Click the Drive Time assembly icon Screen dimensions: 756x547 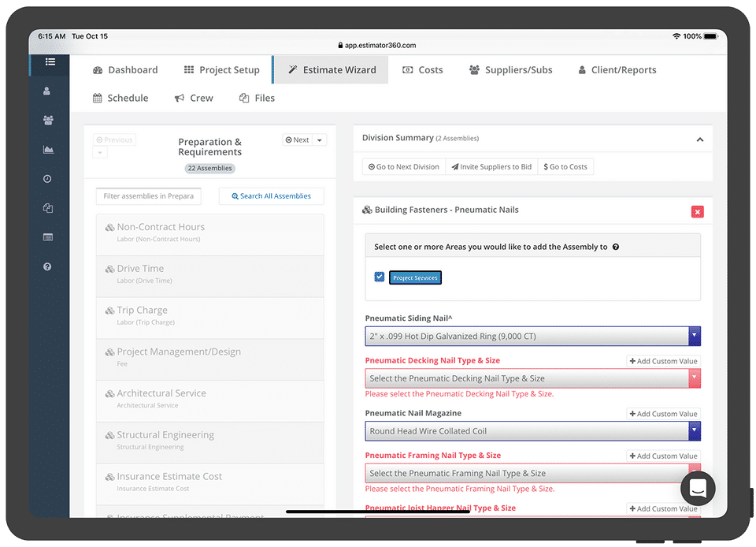click(110, 269)
